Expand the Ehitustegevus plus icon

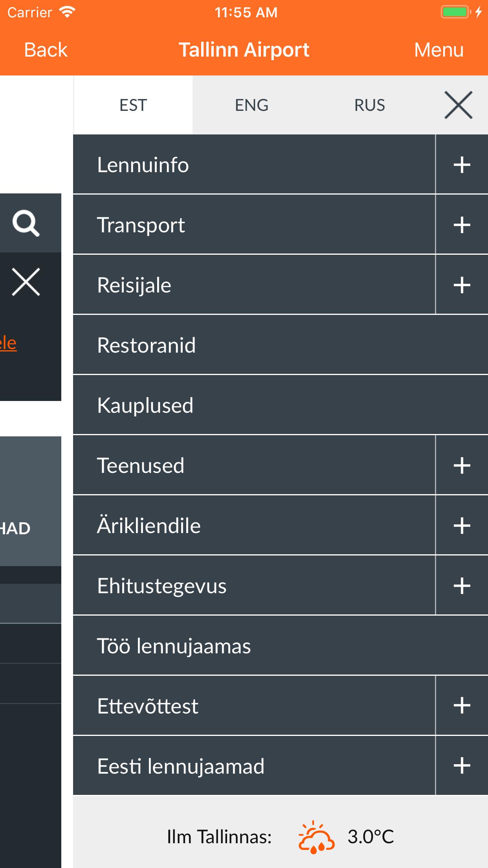462,586
